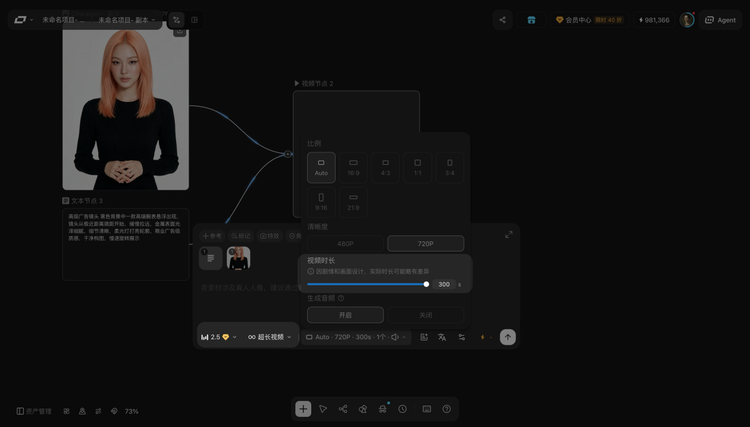Click the add image icon in prompt bar
750x427 pixels.
pyautogui.click(x=424, y=337)
